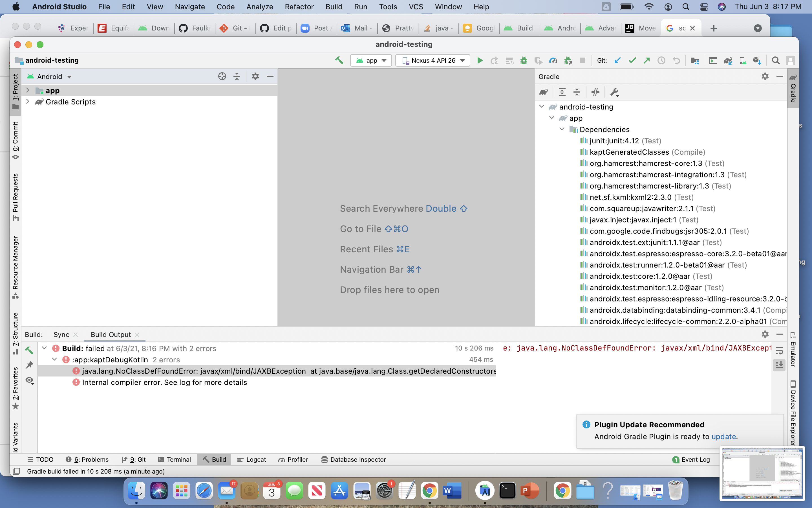Image resolution: width=812 pixels, height=508 pixels.
Task: Toggle soft-wrap in build output
Action: point(779,351)
